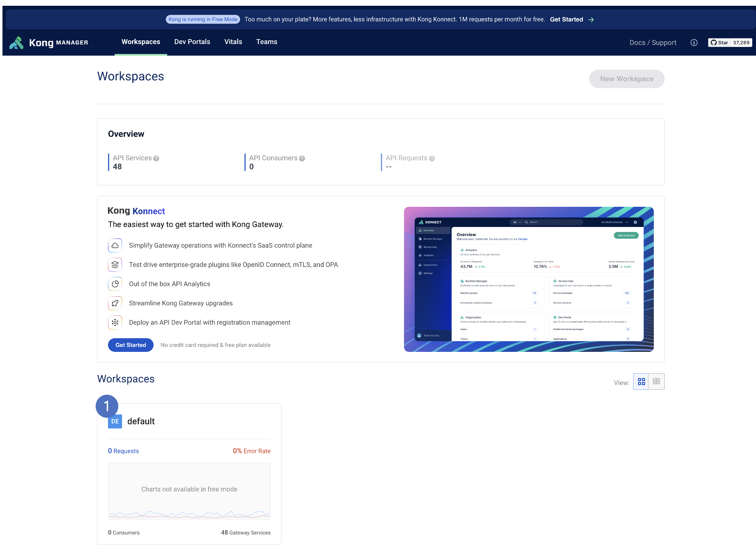
Task: Click the New Workspace button
Action: click(x=626, y=79)
